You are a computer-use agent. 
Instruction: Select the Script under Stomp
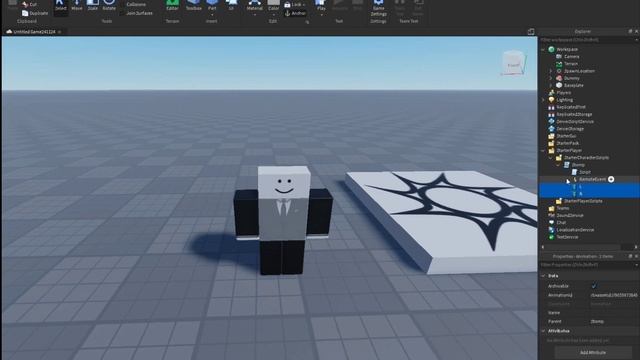tap(585, 172)
